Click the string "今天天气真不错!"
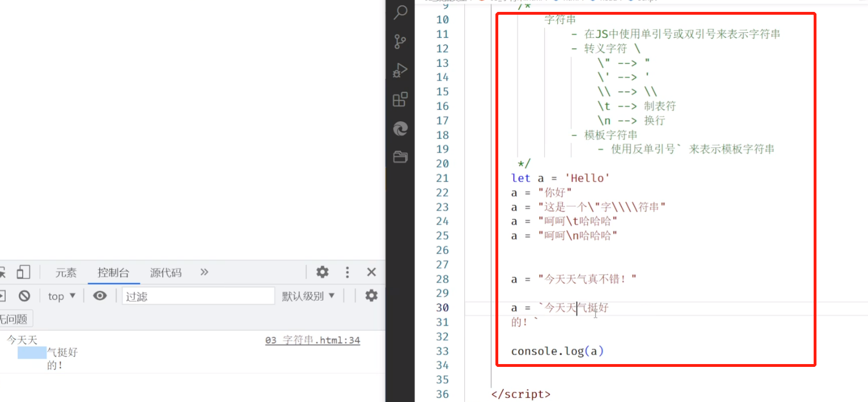Screen dimensions: 868x402 [588, 279]
